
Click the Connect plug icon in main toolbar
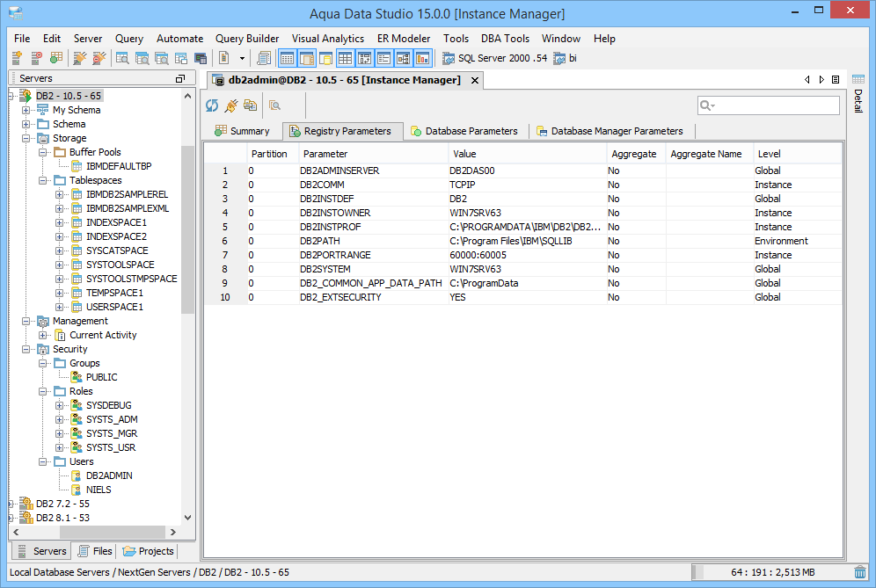[x=80, y=57]
